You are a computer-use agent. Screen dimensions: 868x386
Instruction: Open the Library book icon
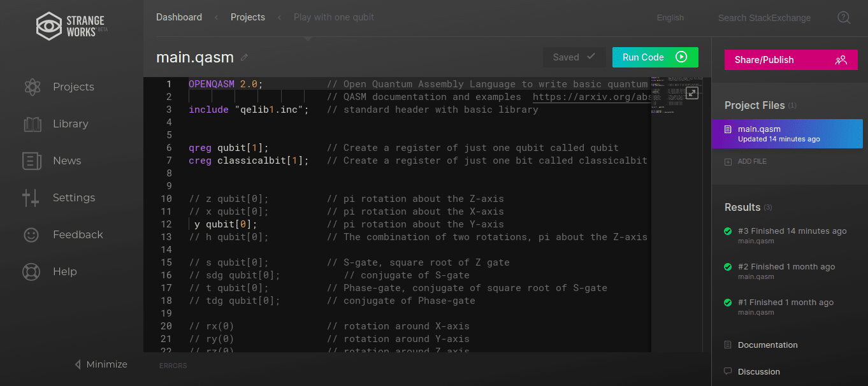click(32, 124)
